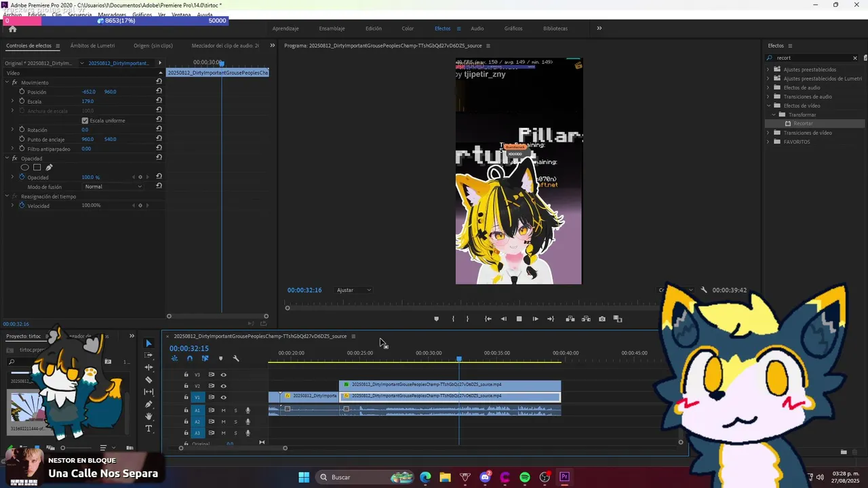Step forward one frame
This screenshot has width=868, height=488.
535,319
